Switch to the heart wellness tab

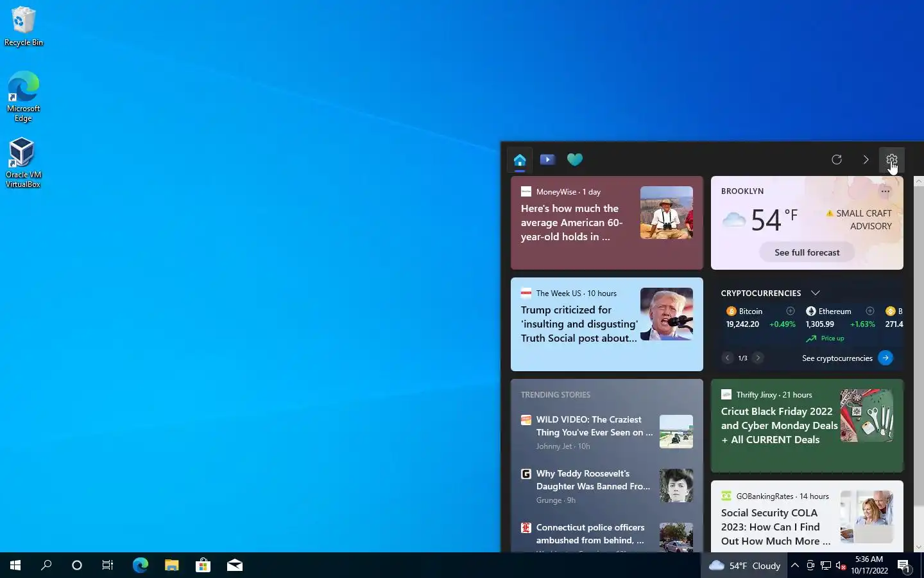click(x=575, y=159)
